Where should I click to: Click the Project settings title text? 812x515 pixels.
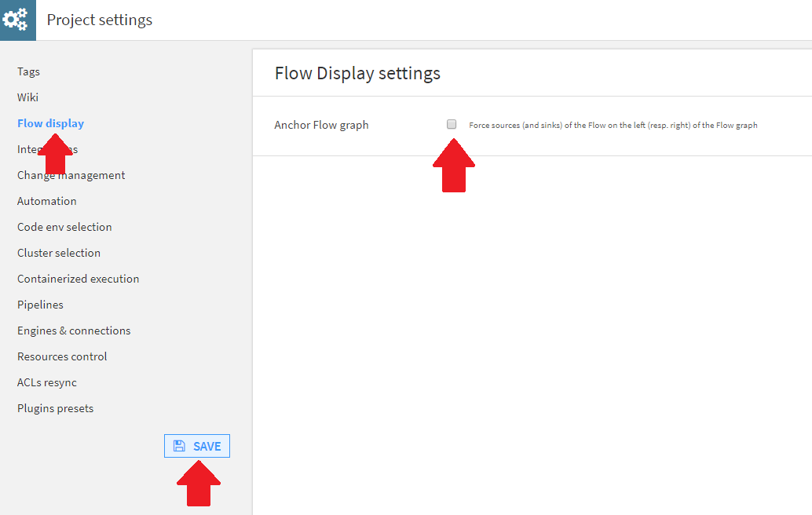100,20
